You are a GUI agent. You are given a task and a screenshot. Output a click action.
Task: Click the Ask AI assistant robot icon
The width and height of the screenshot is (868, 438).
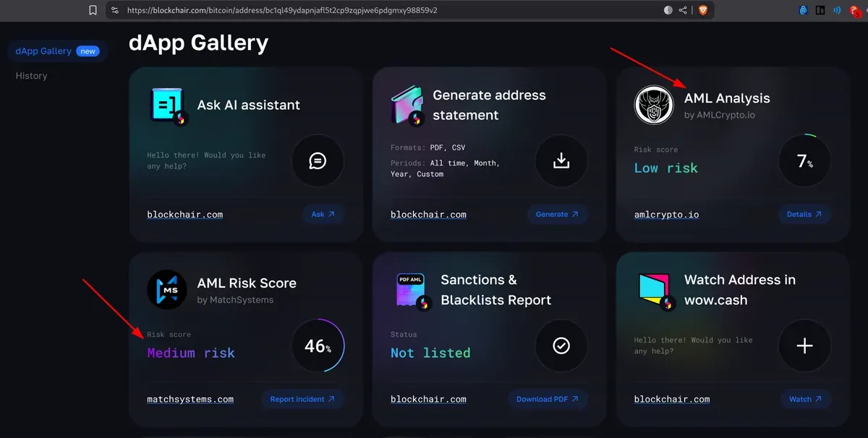click(x=169, y=106)
